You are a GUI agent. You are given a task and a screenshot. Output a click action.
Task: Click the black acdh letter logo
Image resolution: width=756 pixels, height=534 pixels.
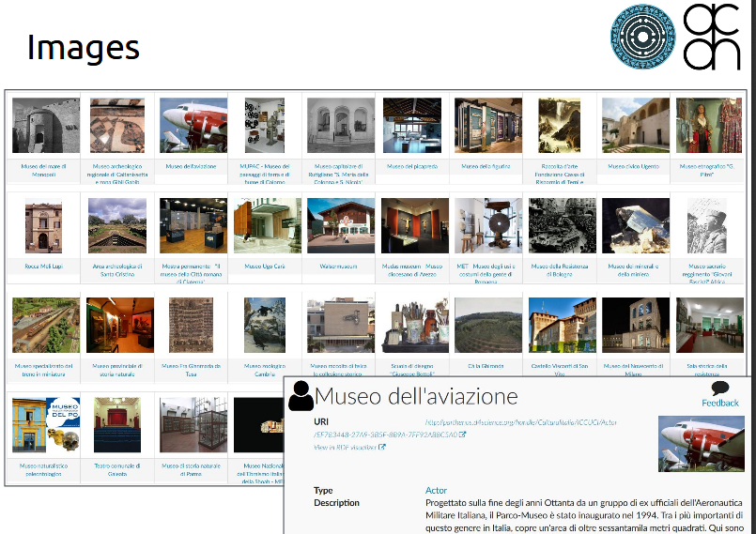pyautogui.click(x=712, y=37)
